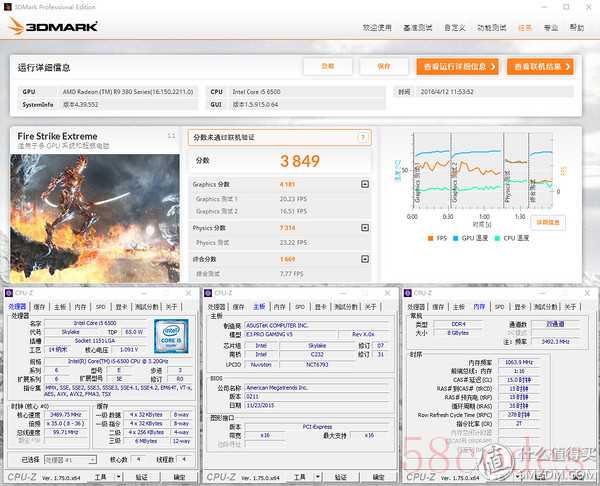The width and height of the screenshot is (600, 486).
Task: Click the app icon of the middle CPU-Z window
Action: pyautogui.click(x=208, y=293)
